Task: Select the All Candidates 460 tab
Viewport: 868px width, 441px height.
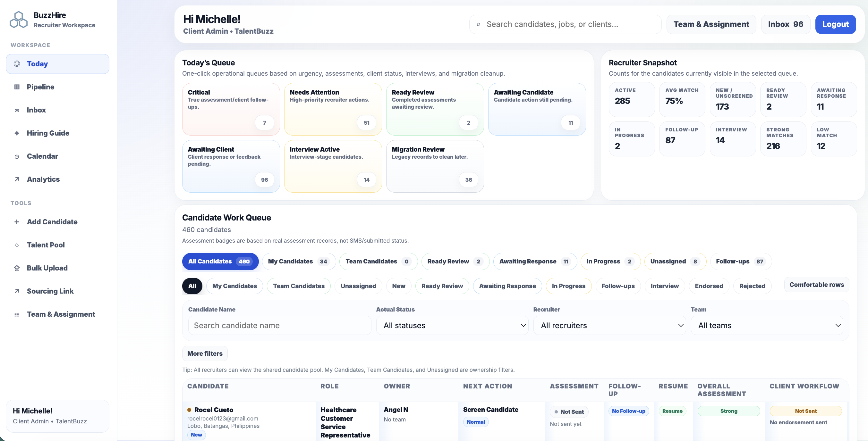Action: pyautogui.click(x=220, y=261)
